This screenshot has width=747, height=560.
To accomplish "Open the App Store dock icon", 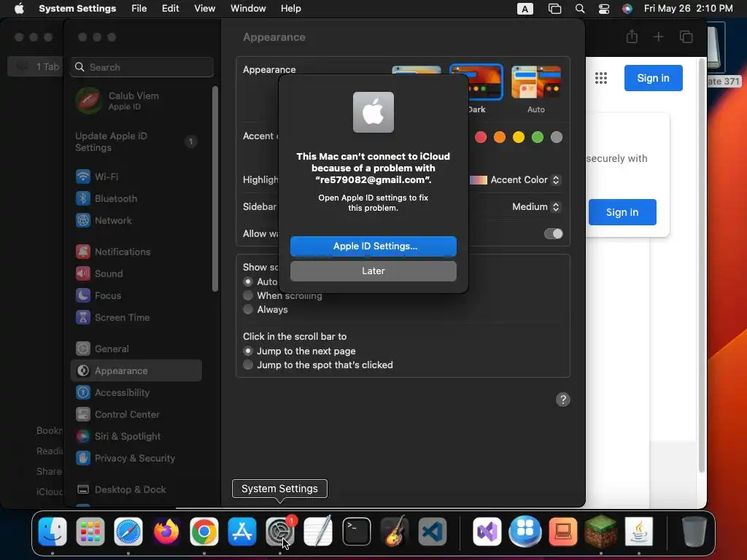I will click(x=242, y=532).
